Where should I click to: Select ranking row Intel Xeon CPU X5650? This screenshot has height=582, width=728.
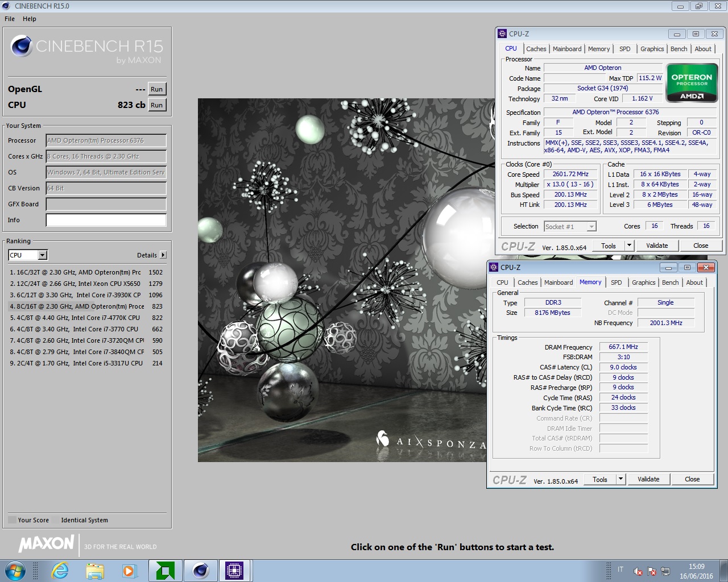[86, 284]
